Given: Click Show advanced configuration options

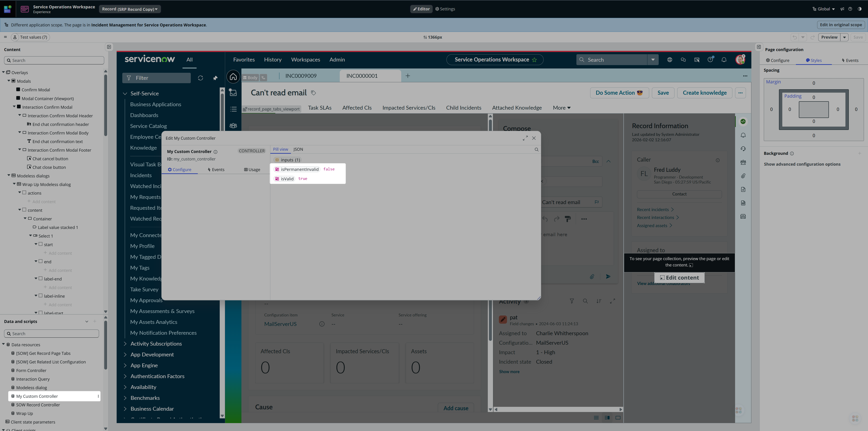Looking at the screenshot, I should point(802,165).
